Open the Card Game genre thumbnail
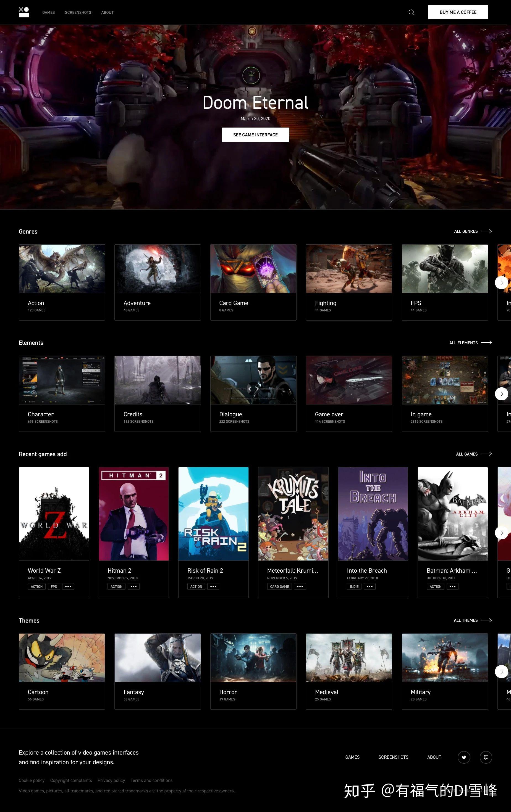Image resolution: width=511 pixels, height=812 pixels. tap(253, 269)
